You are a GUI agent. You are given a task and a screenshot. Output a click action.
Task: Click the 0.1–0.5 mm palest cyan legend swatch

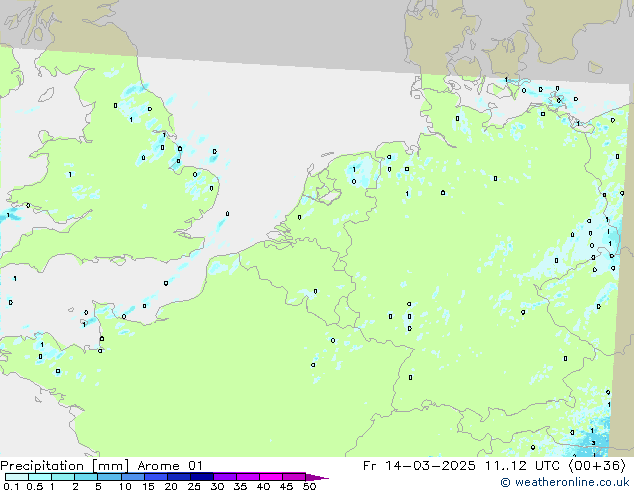[x=17, y=477]
